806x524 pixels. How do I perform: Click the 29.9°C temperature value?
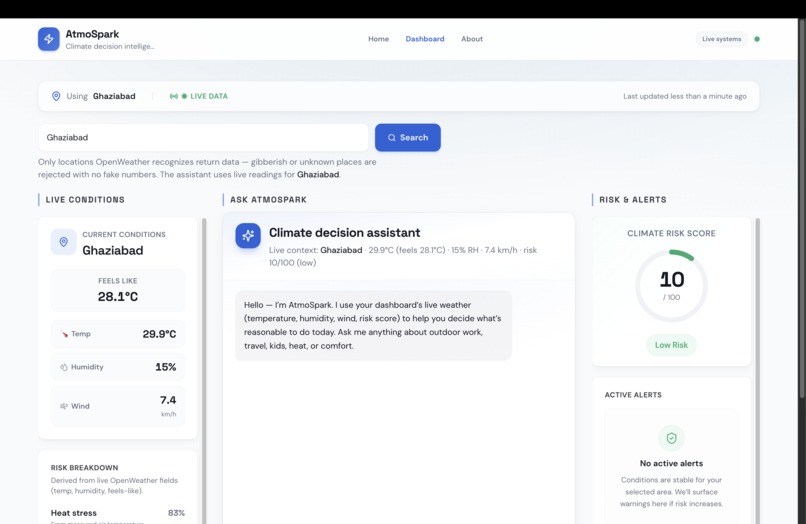click(159, 334)
